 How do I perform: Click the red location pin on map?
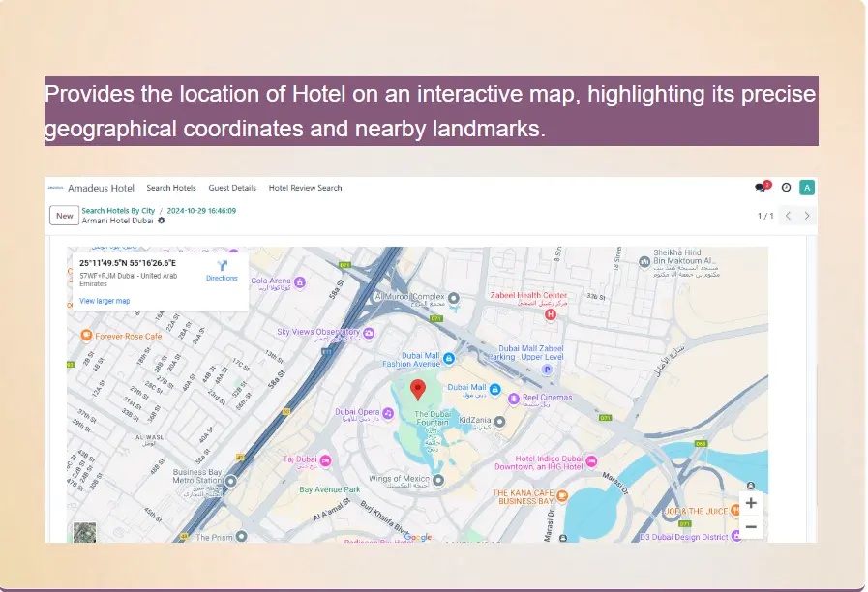[x=418, y=390]
